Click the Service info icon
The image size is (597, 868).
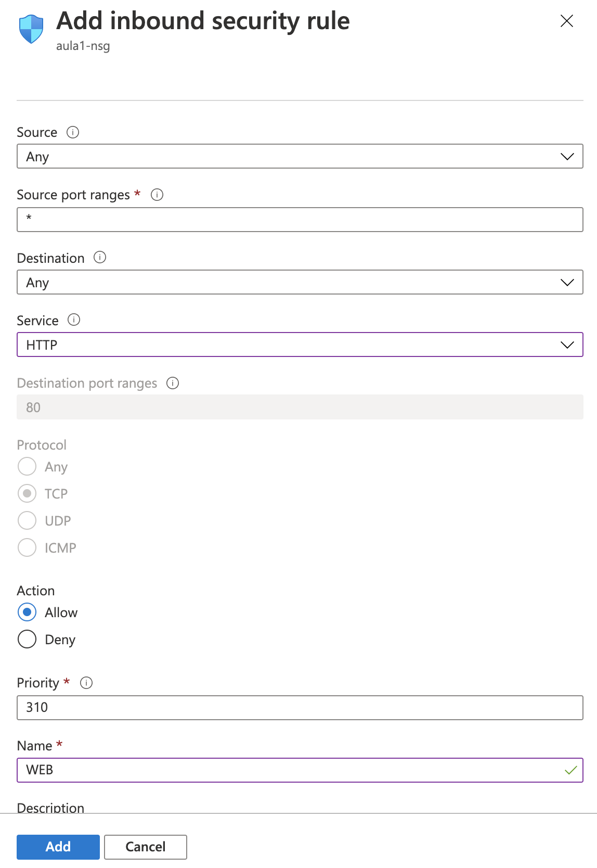[74, 320]
